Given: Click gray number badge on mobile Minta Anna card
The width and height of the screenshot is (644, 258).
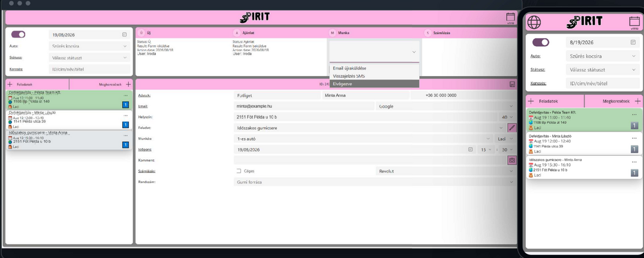Looking at the screenshot, I should [x=634, y=173].
